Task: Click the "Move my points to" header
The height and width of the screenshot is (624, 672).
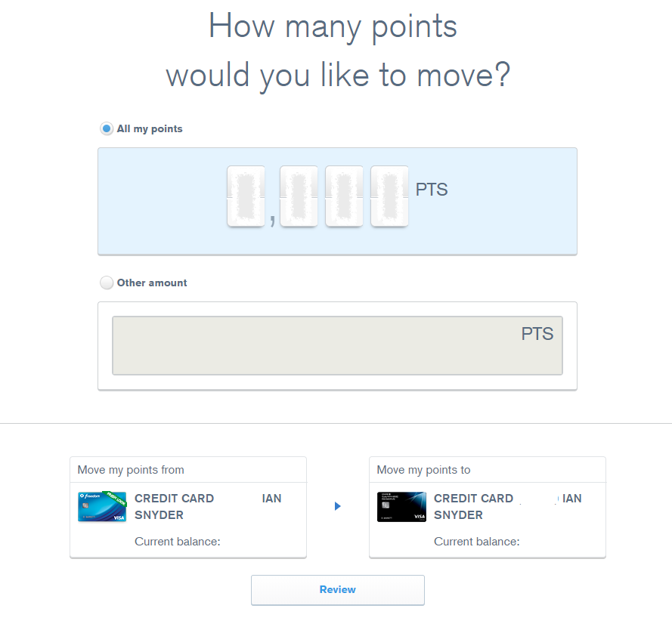Action: coord(423,470)
